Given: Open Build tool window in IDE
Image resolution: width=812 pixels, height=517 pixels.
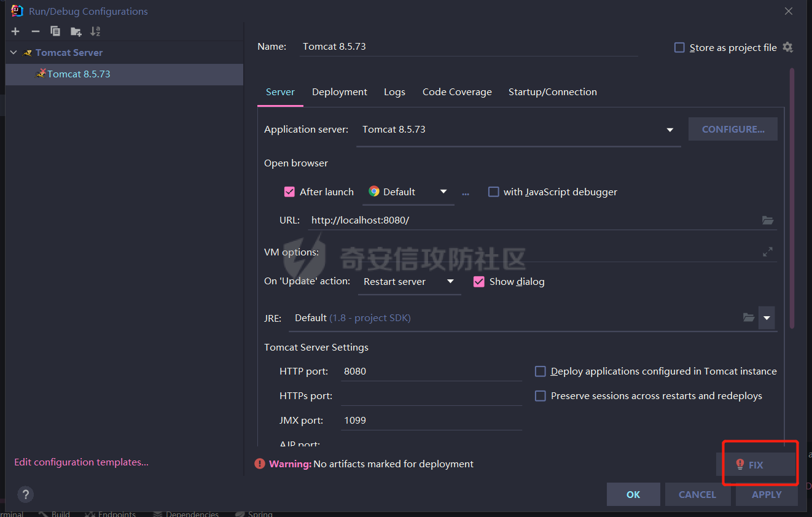Looking at the screenshot, I should click(x=54, y=513).
